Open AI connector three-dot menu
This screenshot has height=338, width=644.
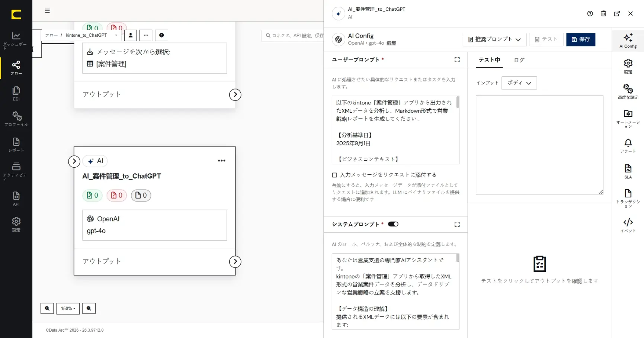coord(222,161)
